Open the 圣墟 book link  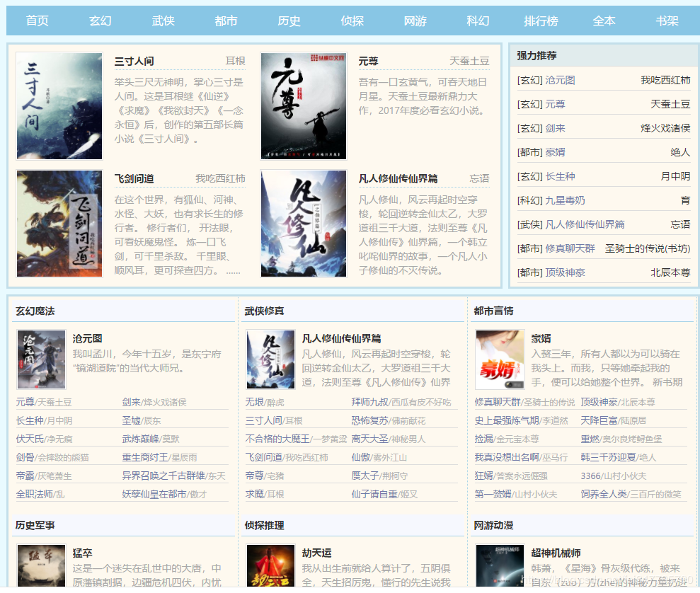click(x=131, y=420)
